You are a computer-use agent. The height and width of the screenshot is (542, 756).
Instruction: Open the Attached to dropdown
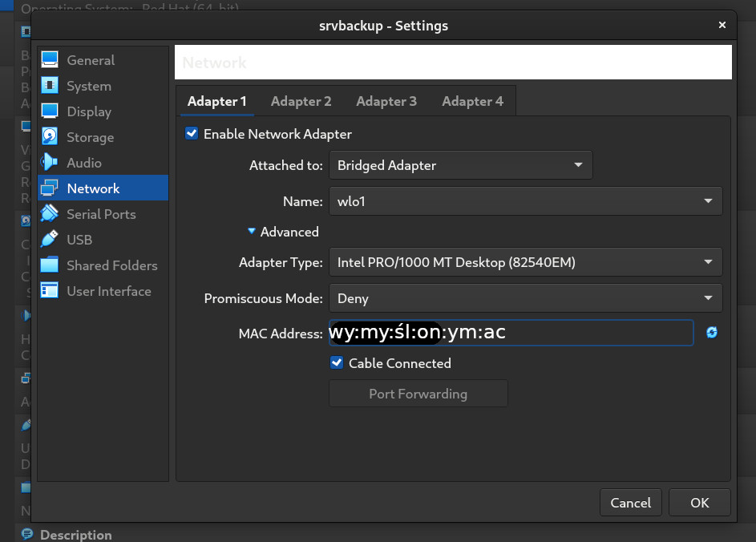point(460,165)
